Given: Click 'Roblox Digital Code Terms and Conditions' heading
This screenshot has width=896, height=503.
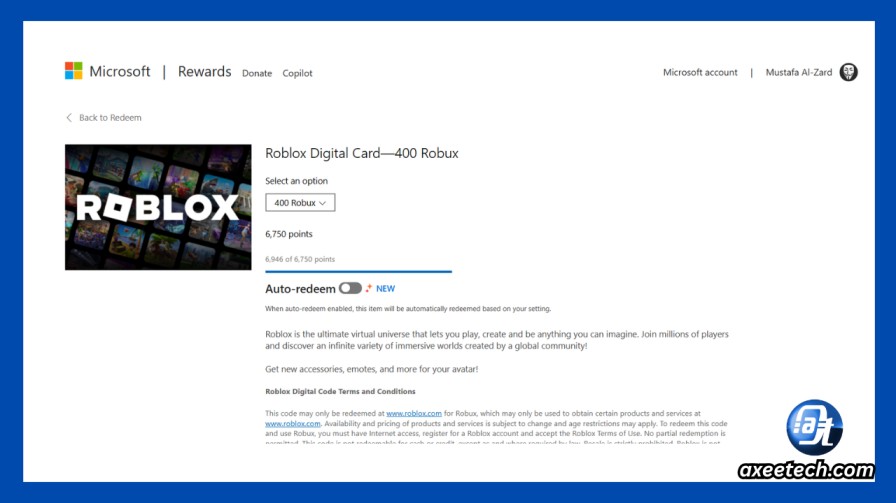Looking at the screenshot, I should 340,392.
